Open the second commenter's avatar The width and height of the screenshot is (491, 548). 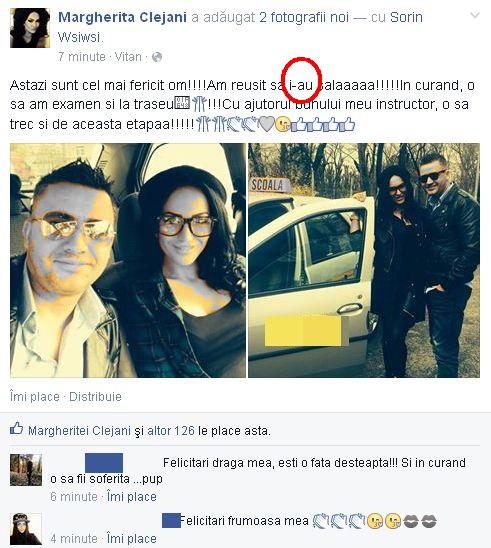point(26,529)
